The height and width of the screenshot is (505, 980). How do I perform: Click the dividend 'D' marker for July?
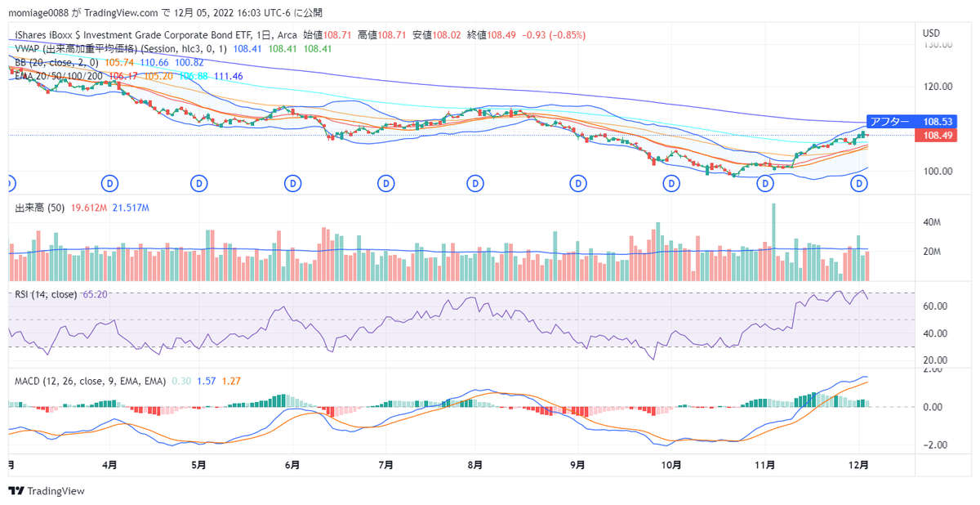tap(385, 183)
